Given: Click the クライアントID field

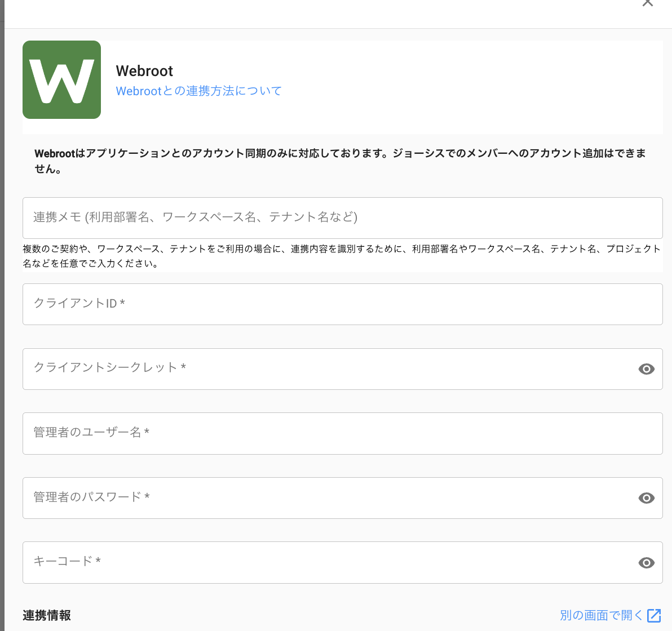Looking at the screenshot, I should 342,304.
